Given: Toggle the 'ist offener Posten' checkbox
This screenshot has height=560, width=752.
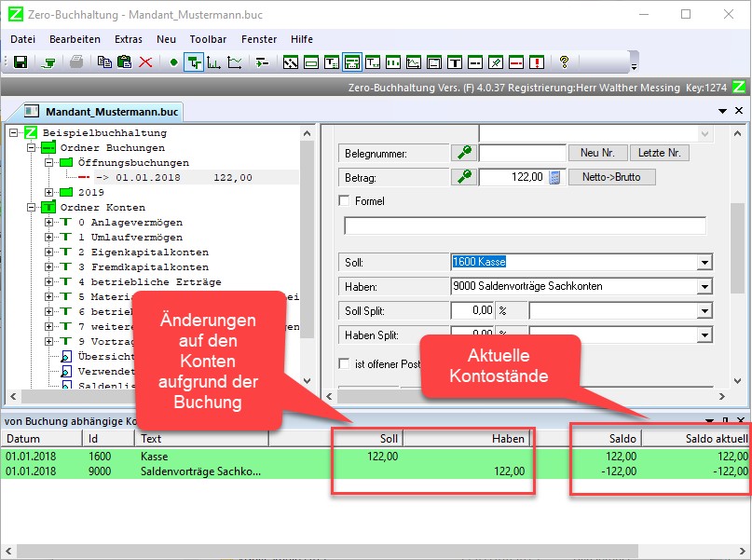Looking at the screenshot, I should coord(346,363).
